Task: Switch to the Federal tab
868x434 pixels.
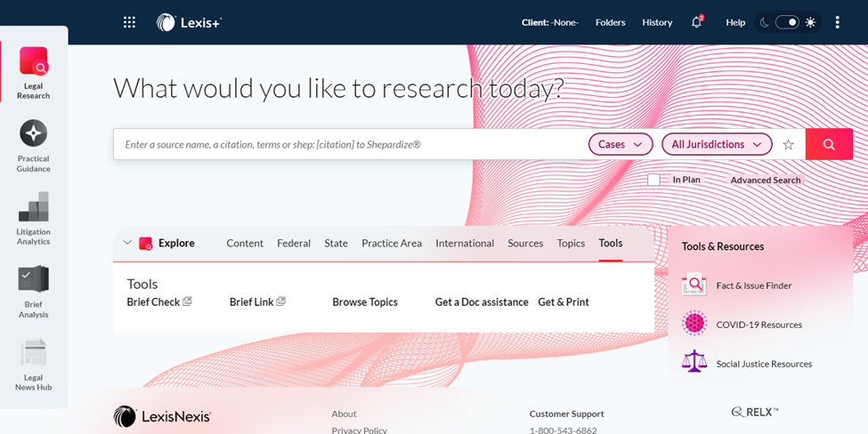Action: [294, 244]
